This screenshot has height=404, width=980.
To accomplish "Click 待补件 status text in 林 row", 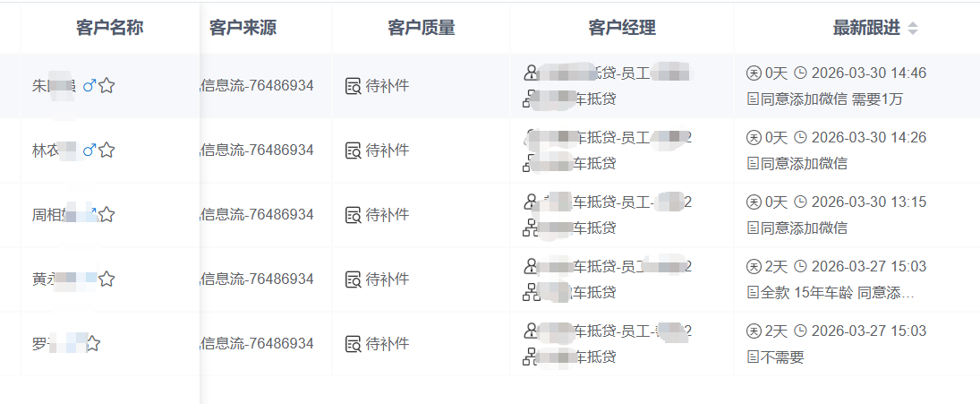I will tap(388, 150).
